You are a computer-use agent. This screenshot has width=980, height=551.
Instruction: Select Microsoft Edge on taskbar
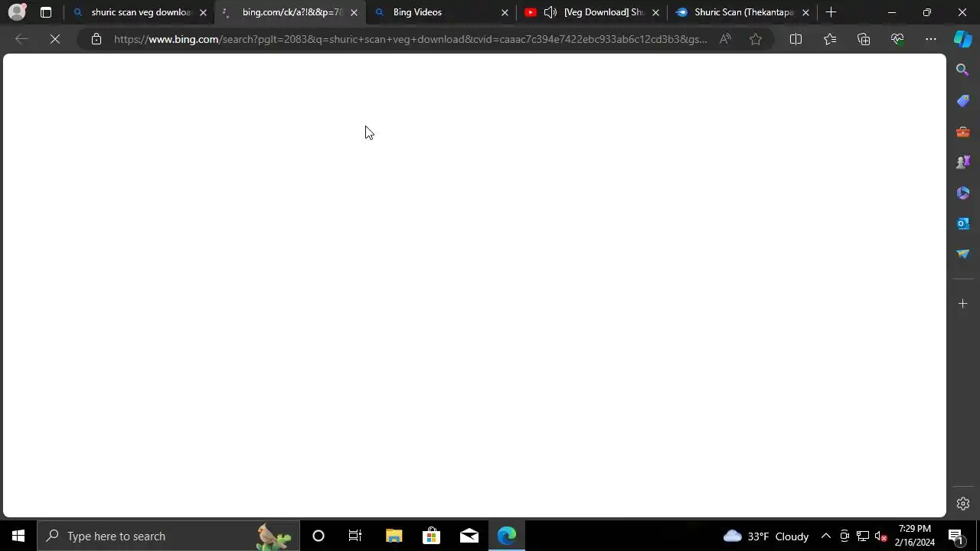pyautogui.click(x=507, y=536)
